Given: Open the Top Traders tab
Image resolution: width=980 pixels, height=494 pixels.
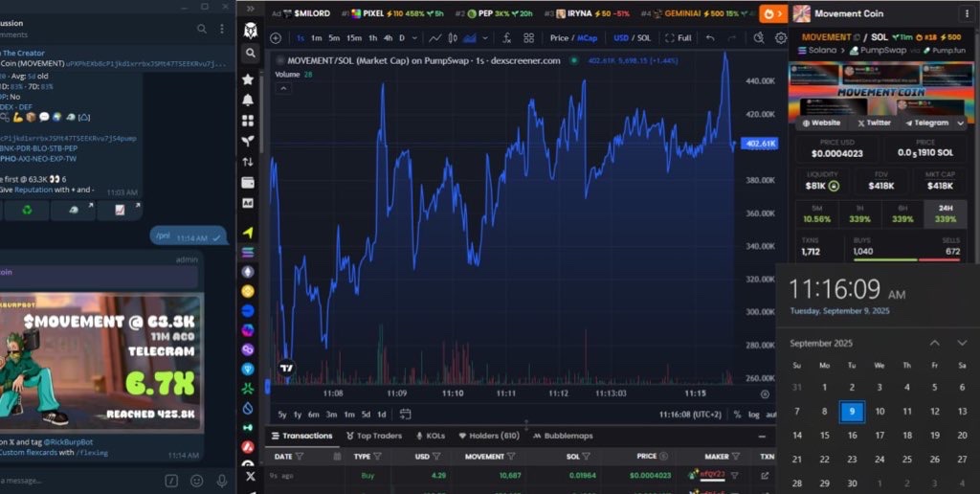Looking at the screenshot, I should 373,436.
